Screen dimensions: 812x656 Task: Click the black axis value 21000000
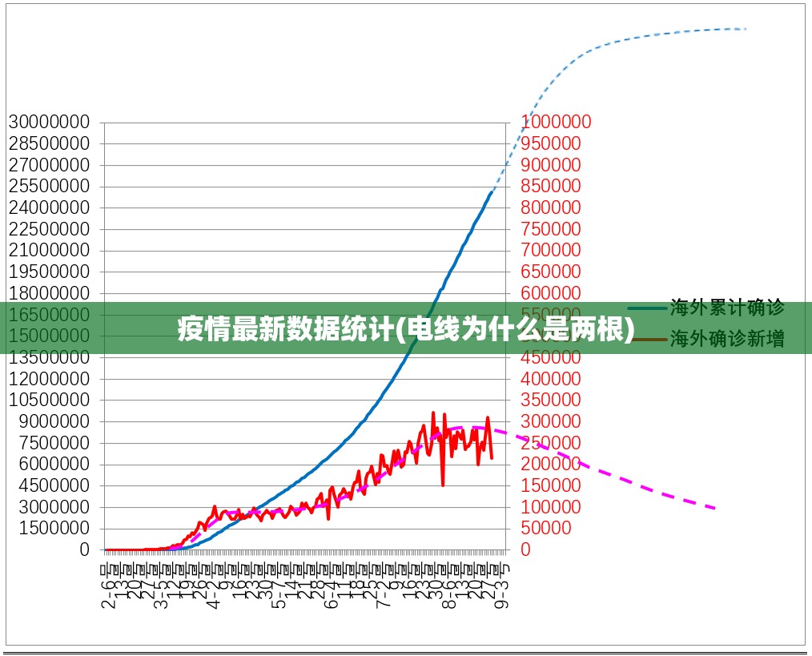point(49,250)
